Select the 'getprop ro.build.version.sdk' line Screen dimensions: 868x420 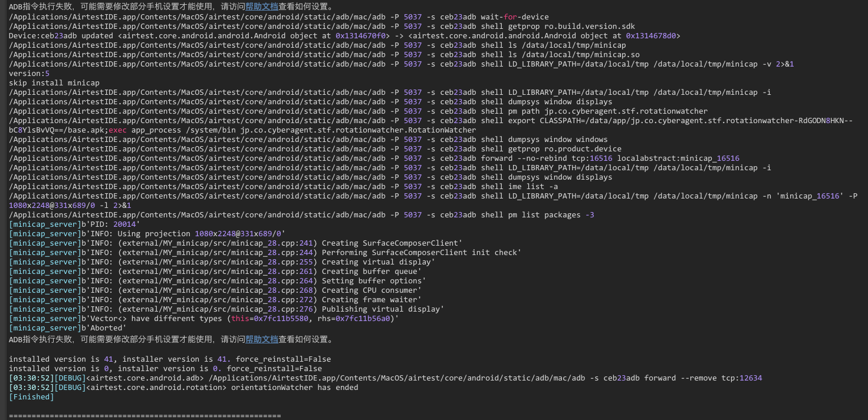pos(321,27)
